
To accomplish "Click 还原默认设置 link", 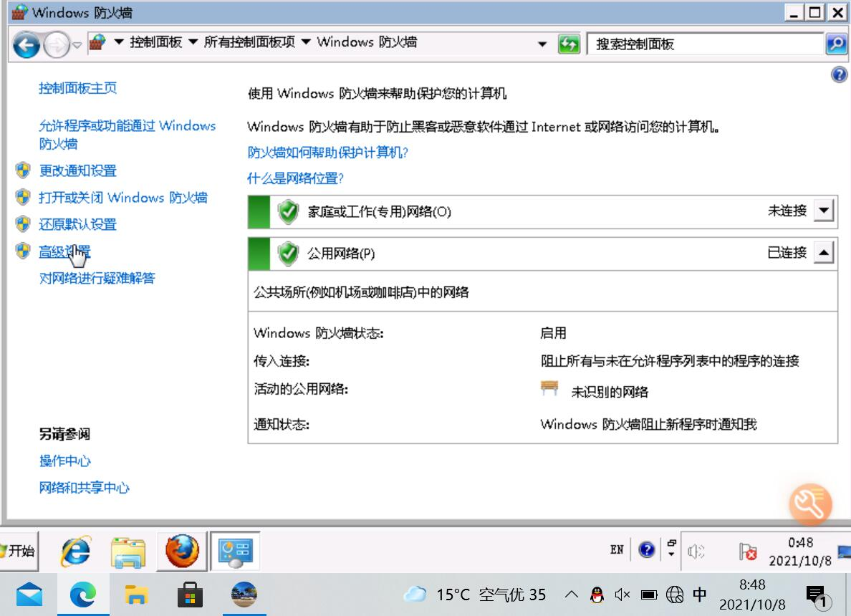I will pos(77,224).
